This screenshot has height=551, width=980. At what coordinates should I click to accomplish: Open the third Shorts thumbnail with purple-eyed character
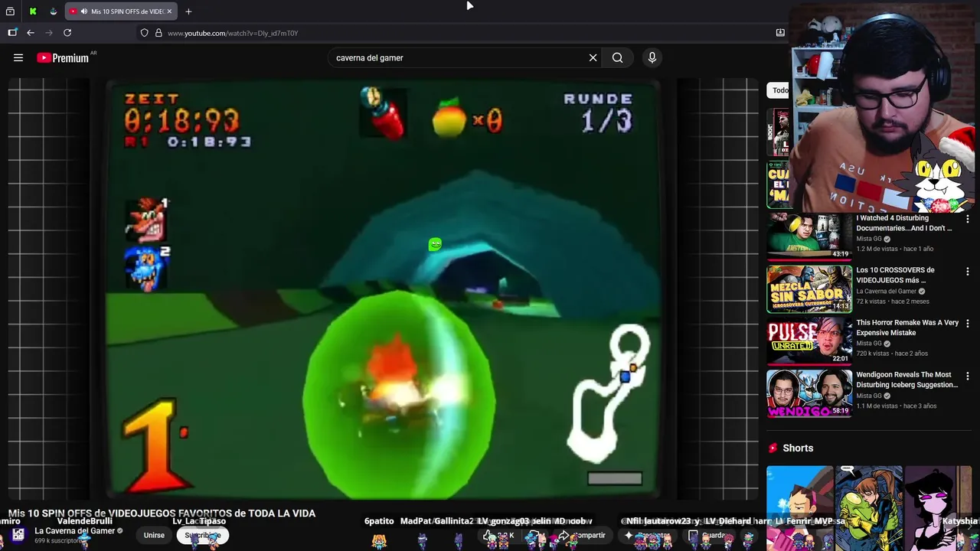tap(939, 508)
